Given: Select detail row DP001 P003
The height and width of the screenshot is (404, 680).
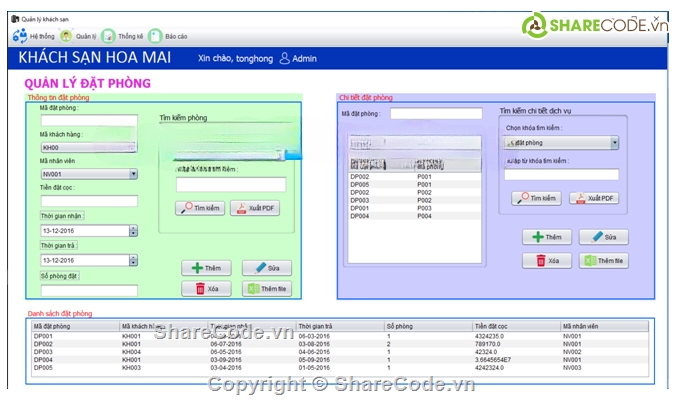Looking at the screenshot, I should (415, 208).
